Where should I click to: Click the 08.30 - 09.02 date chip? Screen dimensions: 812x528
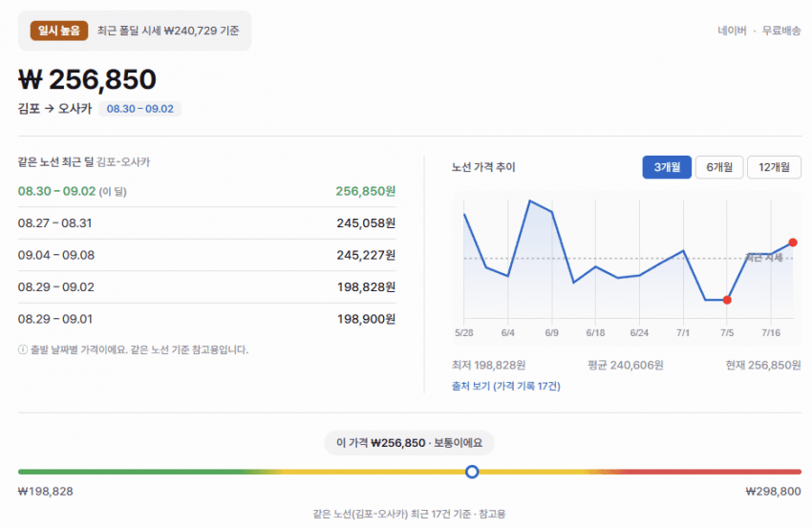[139, 109]
